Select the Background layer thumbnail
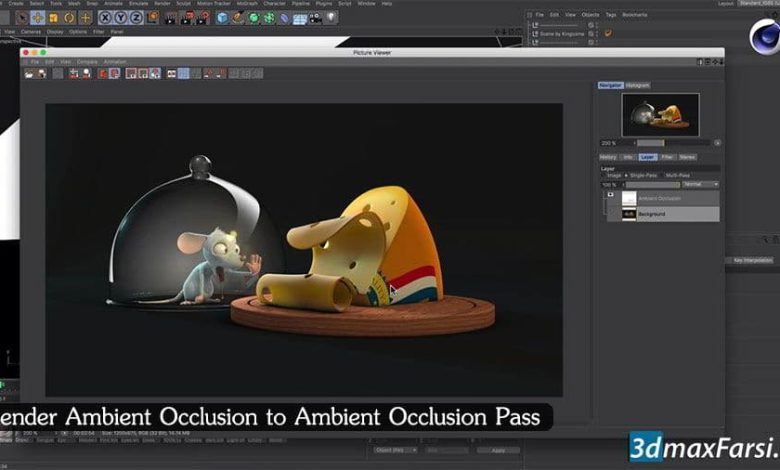The width and height of the screenshot is (780, 470). tap(629, 214)
